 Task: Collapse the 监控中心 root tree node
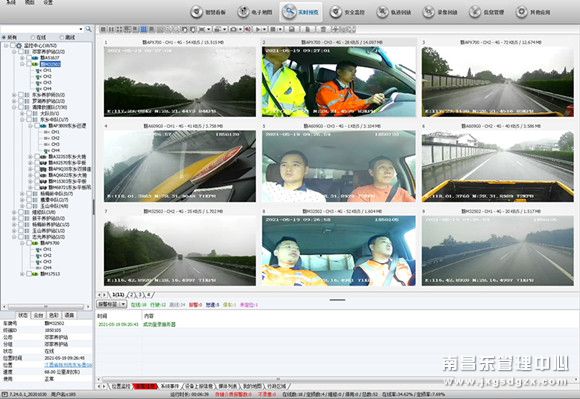pyautogui.click(x=6, y=45)
